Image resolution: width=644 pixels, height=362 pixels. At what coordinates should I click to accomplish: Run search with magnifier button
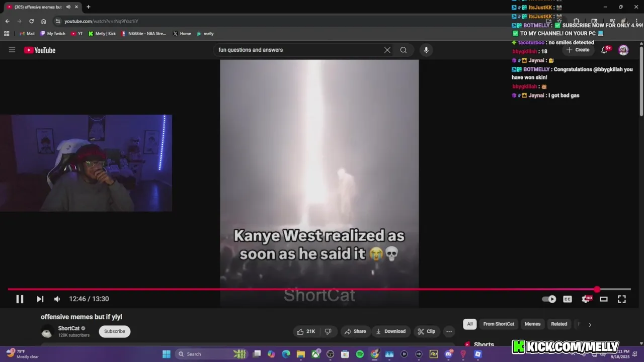tap(404, 50)
